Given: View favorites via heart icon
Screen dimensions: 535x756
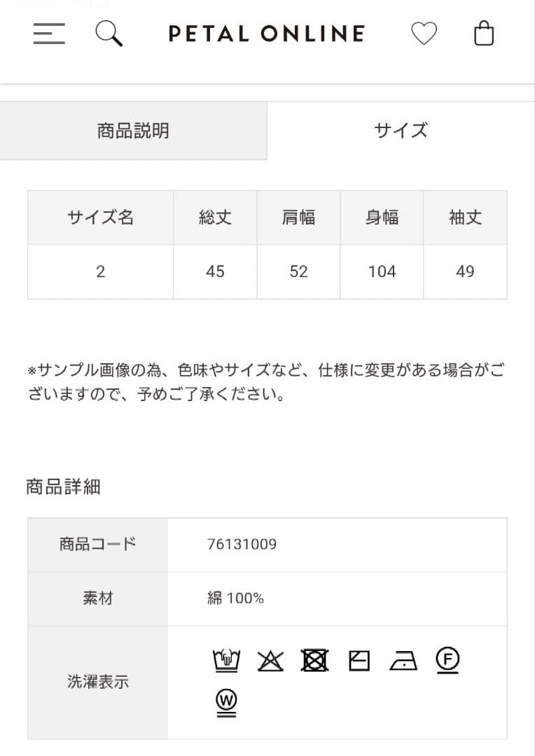Looking at the screenshot, I should pos(424,34).
